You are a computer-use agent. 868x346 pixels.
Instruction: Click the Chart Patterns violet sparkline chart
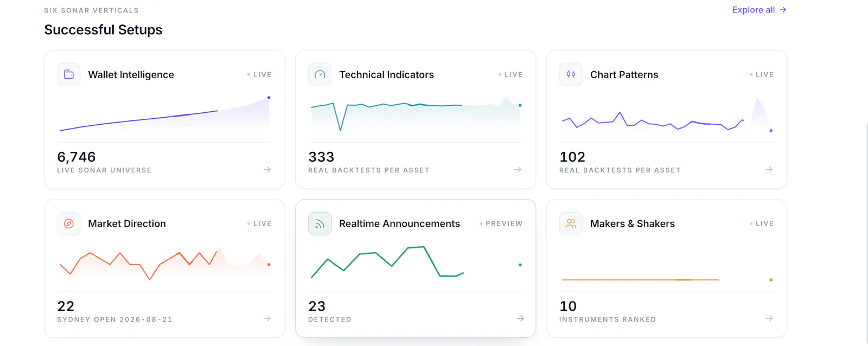[x=667, y=115]
